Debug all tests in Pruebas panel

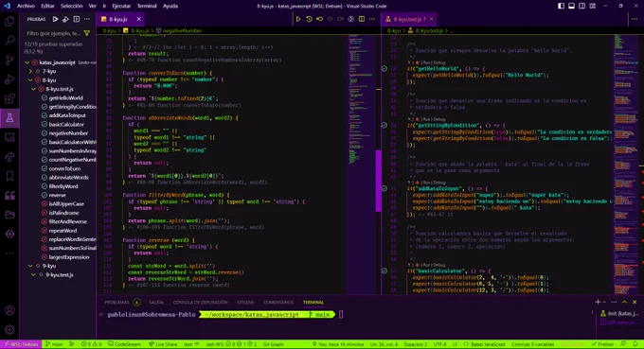click(x=65, y=19)
